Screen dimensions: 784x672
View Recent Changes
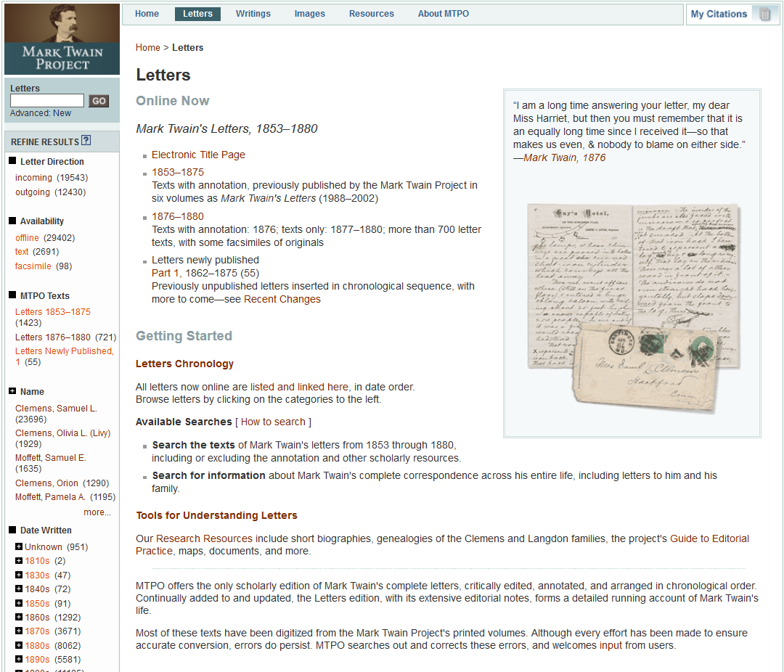(282, 299)
